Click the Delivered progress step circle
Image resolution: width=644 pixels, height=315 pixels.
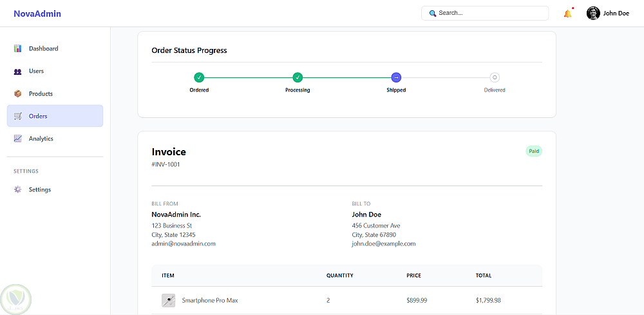point(495,77)
